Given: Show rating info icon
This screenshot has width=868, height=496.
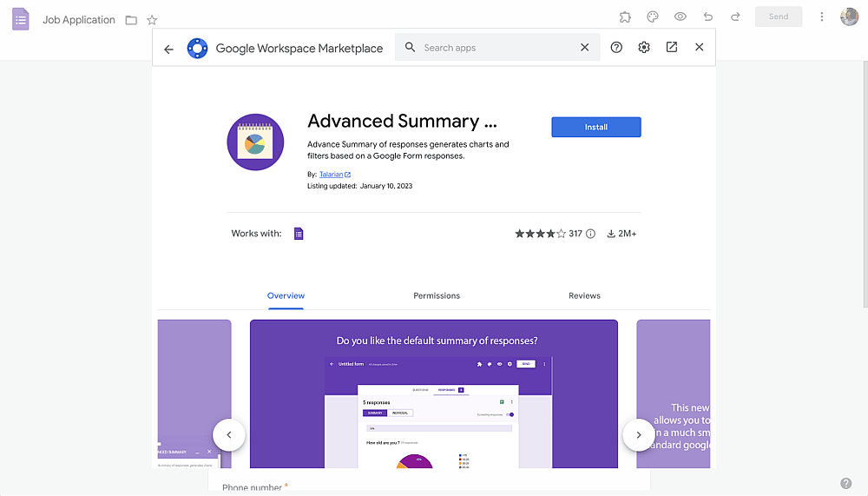Looking at the screenshot, I should [590, 234].
